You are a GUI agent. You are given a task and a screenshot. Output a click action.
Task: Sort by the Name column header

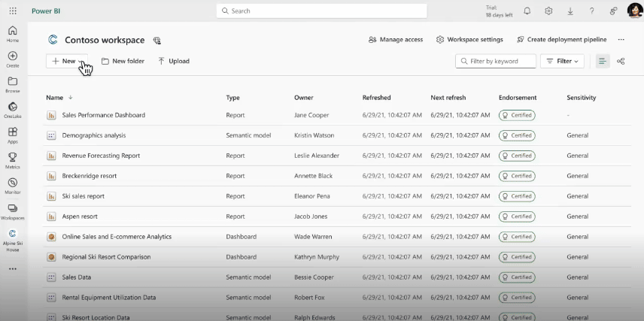[x=54, y=98]
